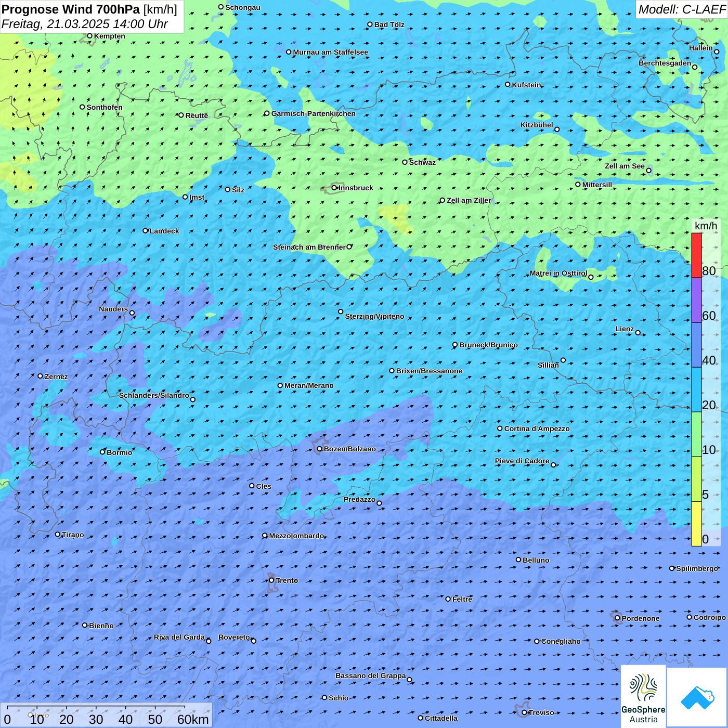Click the Murnau am Staffelsee label
The width and height of the screenshot is (728, 728).
coord(330,52)
